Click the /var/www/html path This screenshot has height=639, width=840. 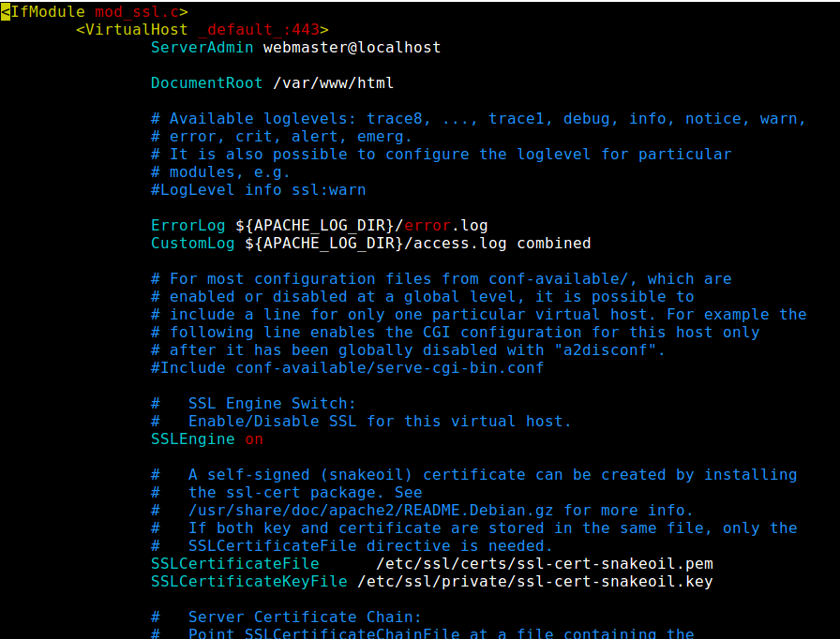tap(333, 83)
